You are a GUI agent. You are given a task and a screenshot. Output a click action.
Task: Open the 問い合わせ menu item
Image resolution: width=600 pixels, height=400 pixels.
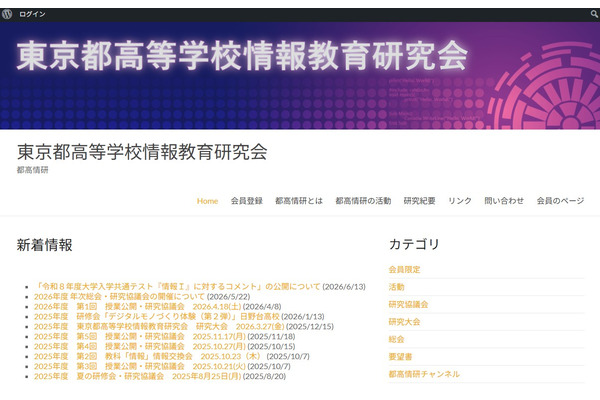504,201
